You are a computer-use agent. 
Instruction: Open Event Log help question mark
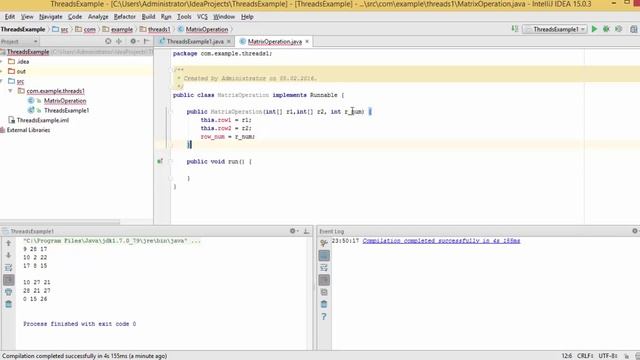(x=324, y=317)
